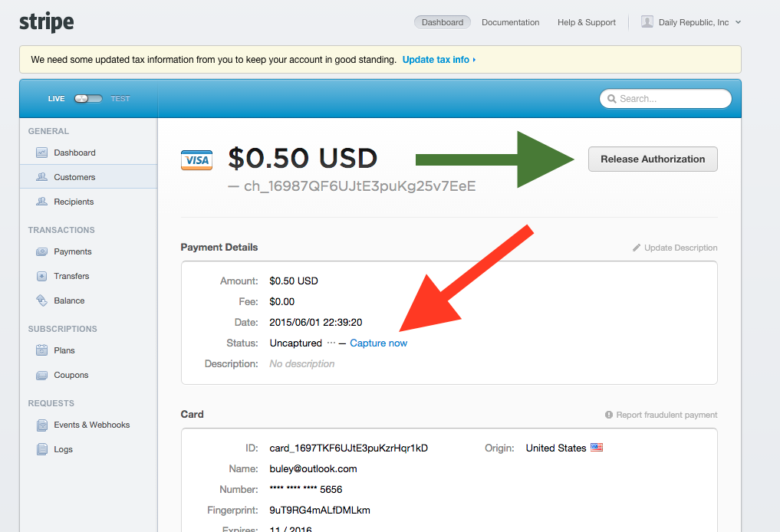This screenshot has height=532, width=780.
Task: Click the Coupons icon in sidebar
Action: point(41,375)
